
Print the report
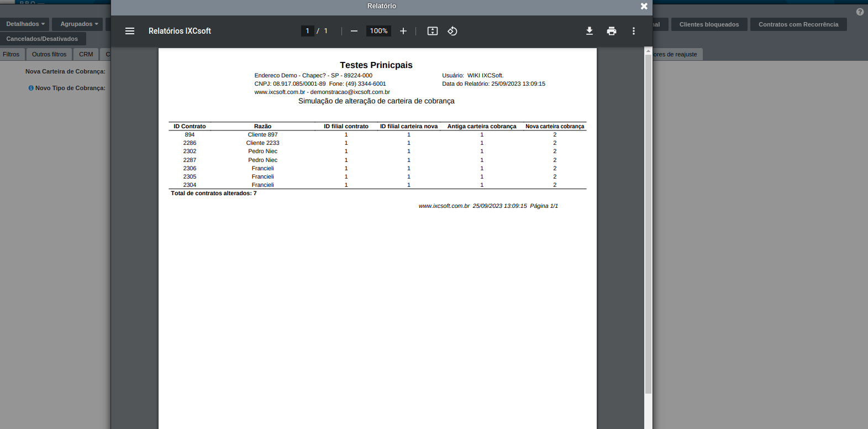[612, 31]
